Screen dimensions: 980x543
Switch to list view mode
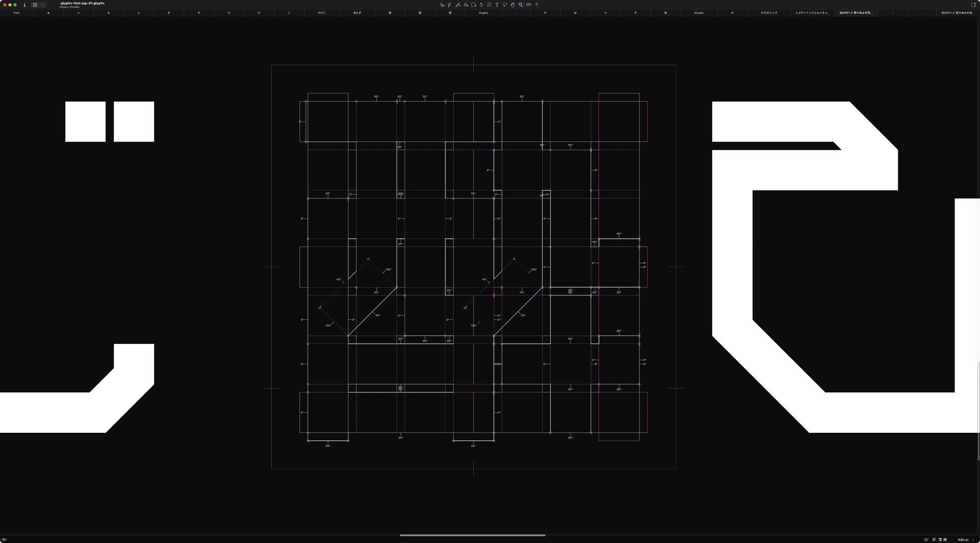click(x=42, y=5)
